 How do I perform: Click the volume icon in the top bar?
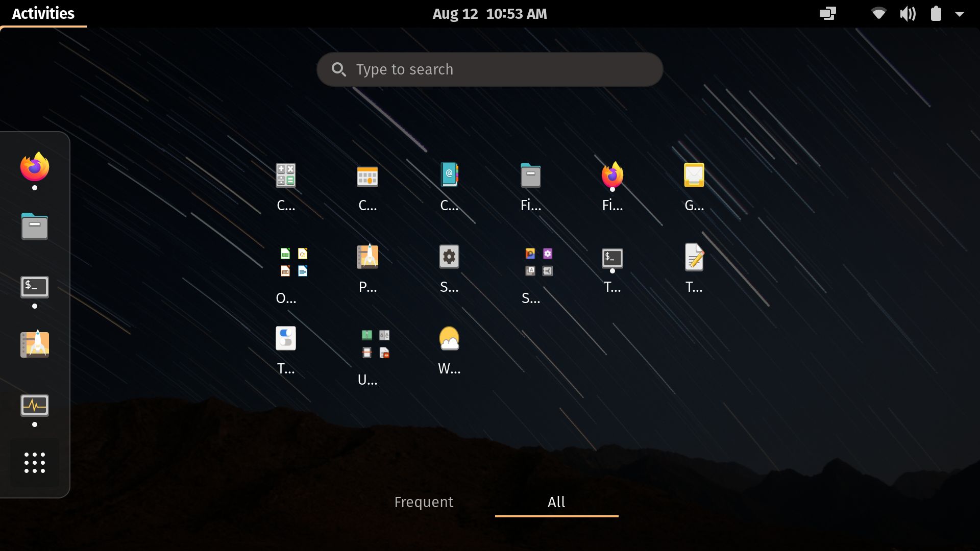pyautogui.click(x=908, y=14)
